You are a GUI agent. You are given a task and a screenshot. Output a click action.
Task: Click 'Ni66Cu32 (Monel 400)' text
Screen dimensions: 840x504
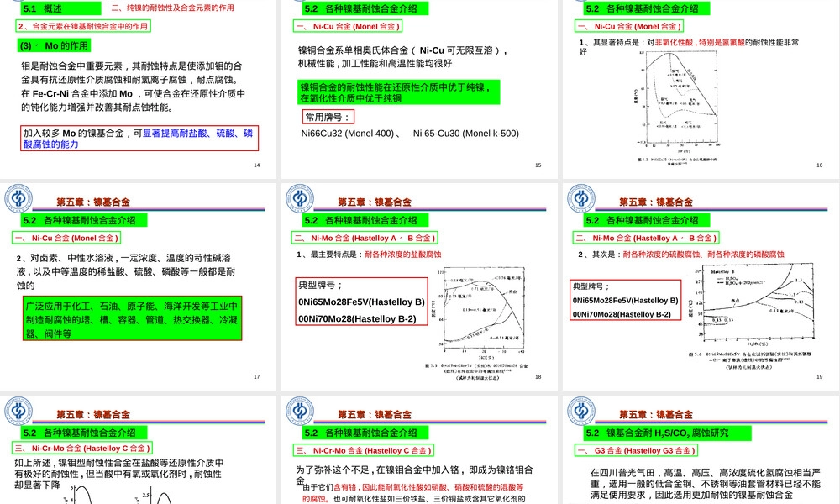point(348,134)
